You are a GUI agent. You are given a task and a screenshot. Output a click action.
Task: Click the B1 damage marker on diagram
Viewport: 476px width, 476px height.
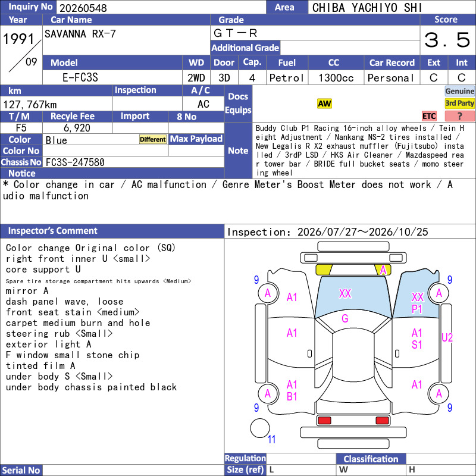[x=292, y=396]
